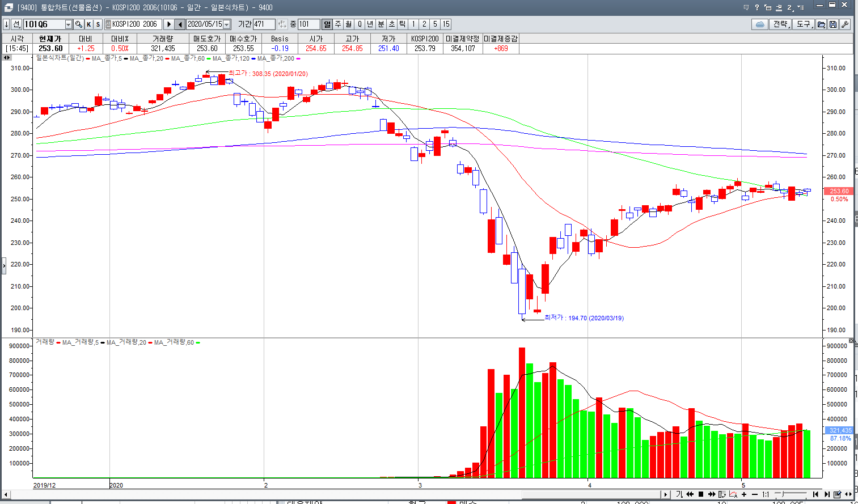The height and width of the screenshot is (504, 858).
Task: Choose interval preset 15
Action: 446,24
